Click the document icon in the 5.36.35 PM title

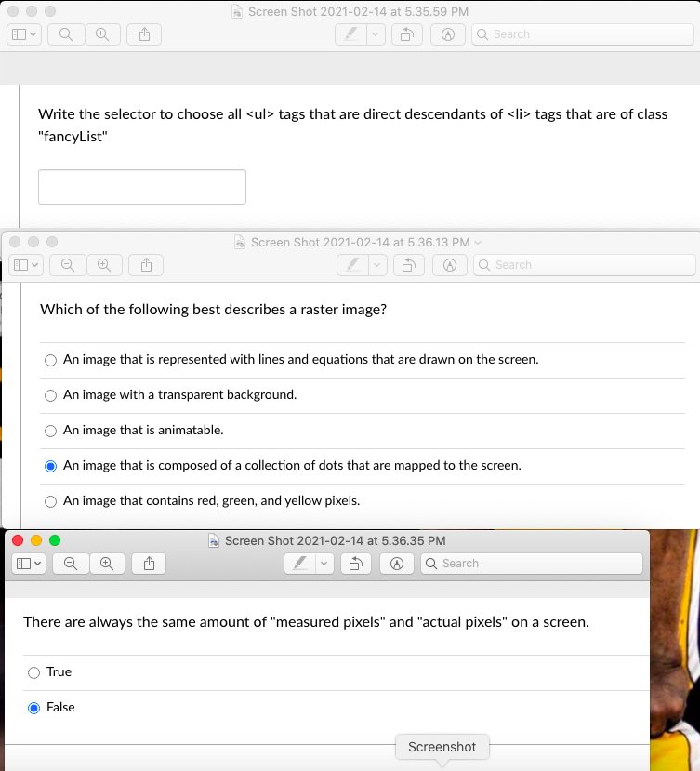(214, 540)
